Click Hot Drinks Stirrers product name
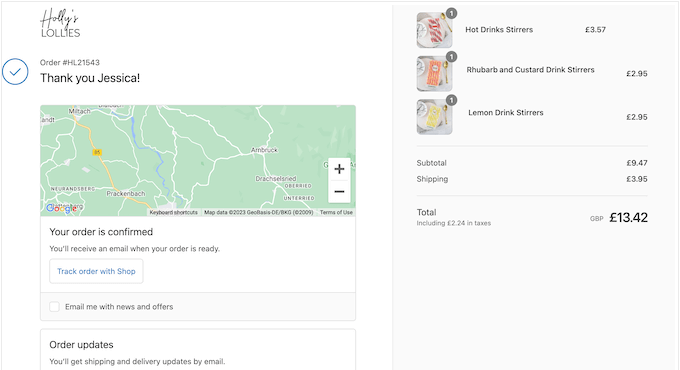 pos(499,29)
